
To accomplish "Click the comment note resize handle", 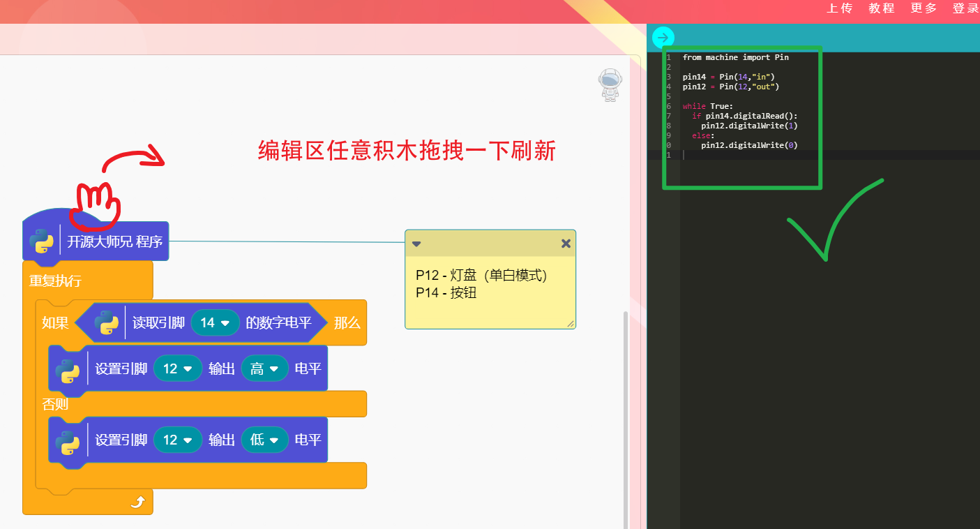I will pyautogui.click(x=571, y=323).
